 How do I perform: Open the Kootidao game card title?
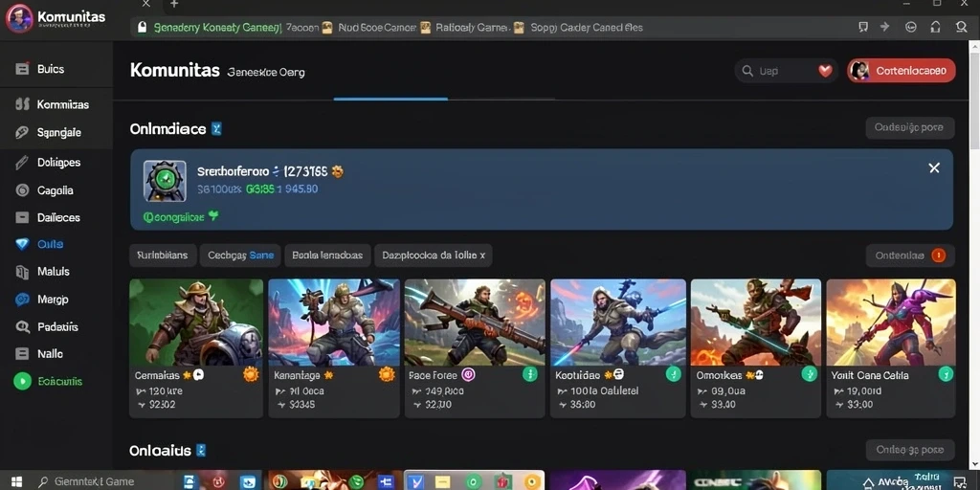tap(577, 375)
